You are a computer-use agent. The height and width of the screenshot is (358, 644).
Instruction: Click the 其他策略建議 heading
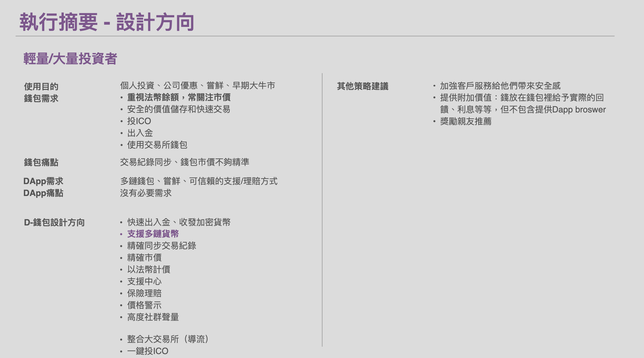coord(363,86)
